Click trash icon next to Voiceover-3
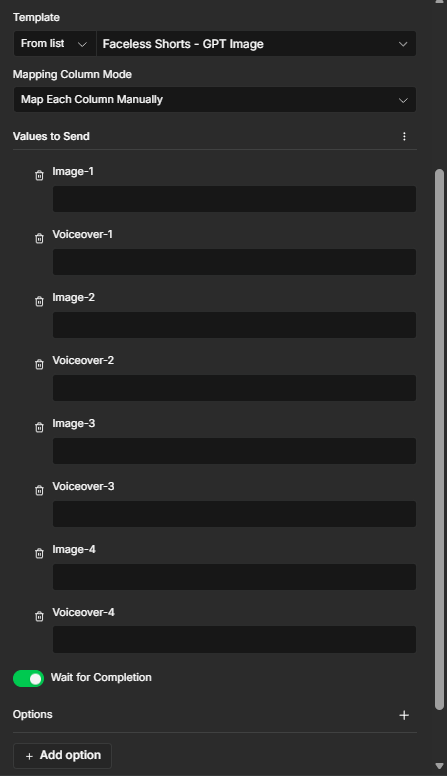 click(x=40, y=490)
